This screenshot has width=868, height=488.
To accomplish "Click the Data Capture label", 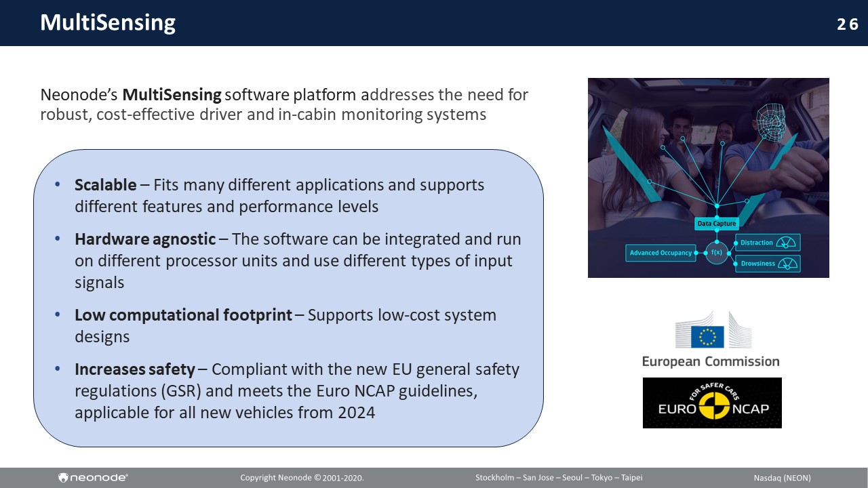I will [x=717, y=224].
